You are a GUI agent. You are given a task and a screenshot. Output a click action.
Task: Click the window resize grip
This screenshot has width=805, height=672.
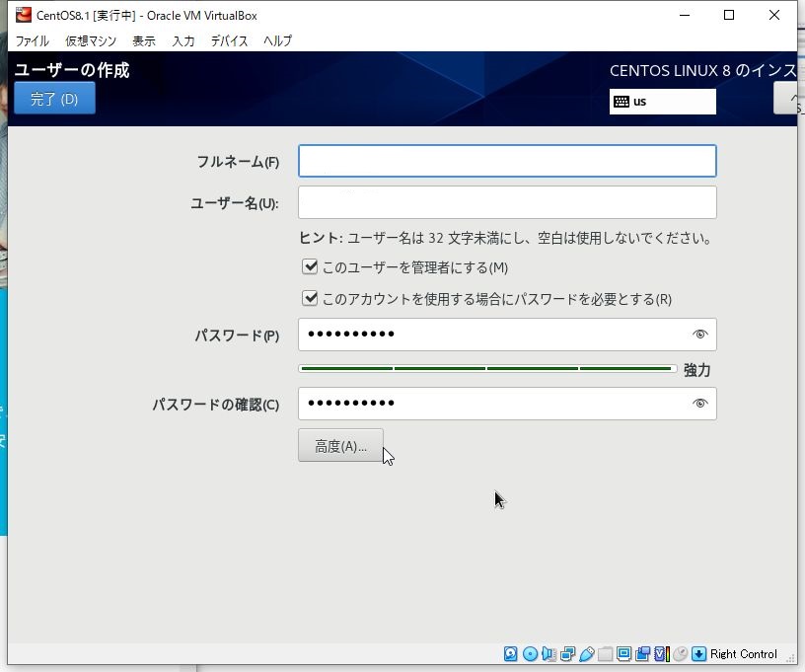[790, 658]
